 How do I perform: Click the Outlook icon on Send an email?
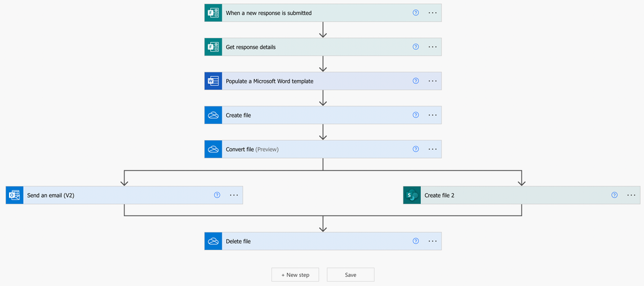(15, 195)
